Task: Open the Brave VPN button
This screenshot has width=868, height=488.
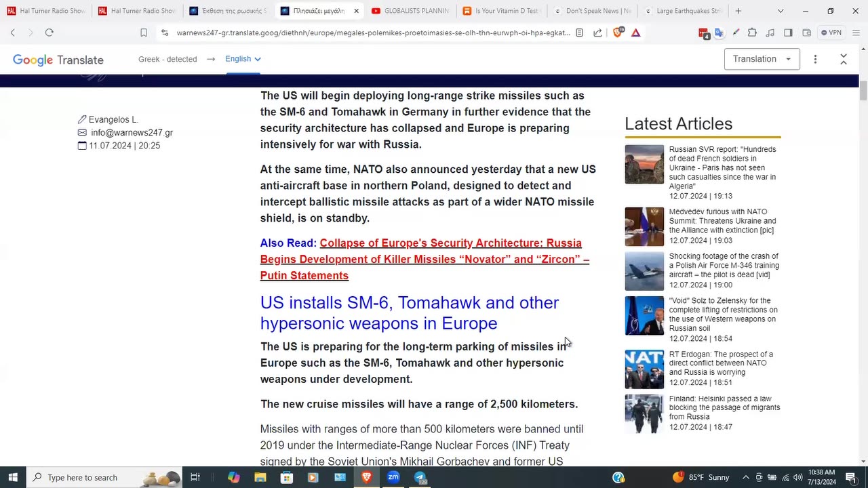Action: [x=831, y=33]
